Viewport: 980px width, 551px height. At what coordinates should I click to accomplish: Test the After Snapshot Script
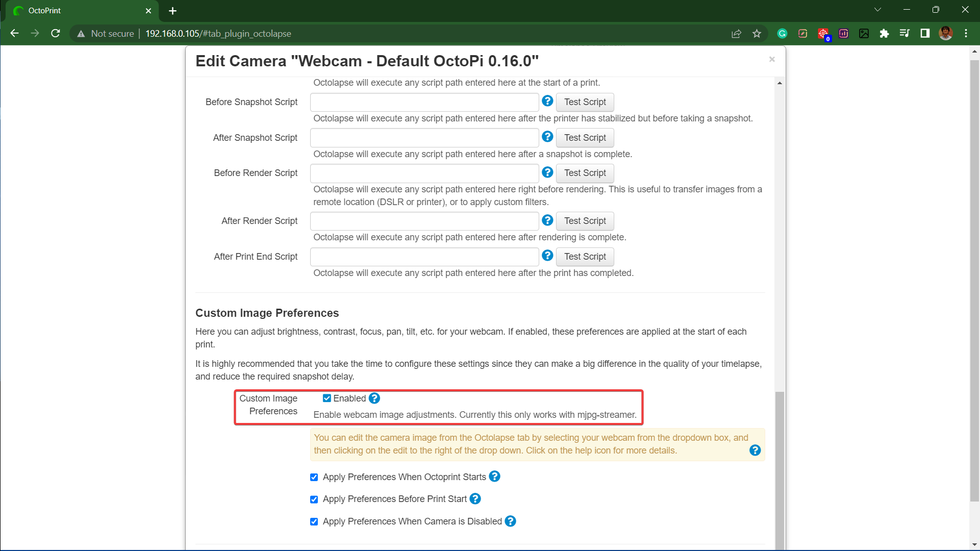tap(585, 138)
